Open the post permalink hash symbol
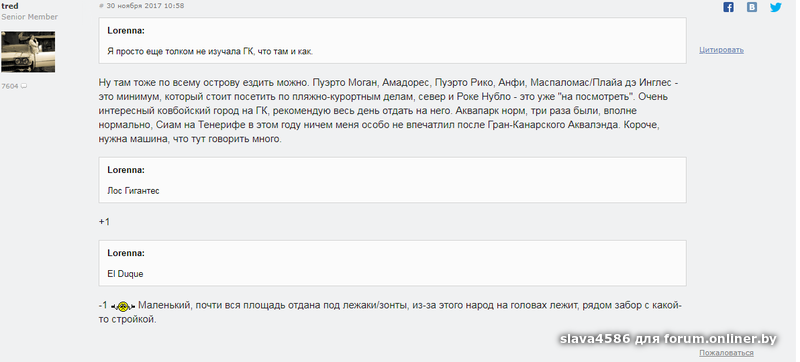 (x=101, y=6)
